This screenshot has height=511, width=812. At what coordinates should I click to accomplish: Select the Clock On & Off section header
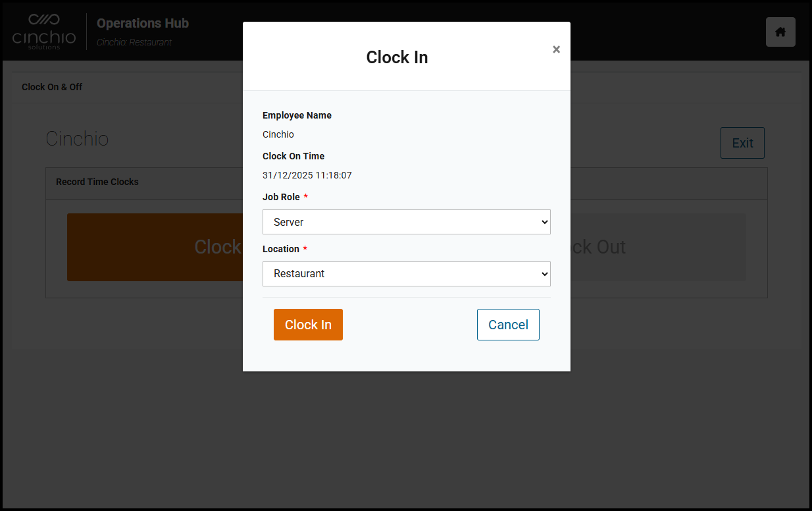point(52,87)
